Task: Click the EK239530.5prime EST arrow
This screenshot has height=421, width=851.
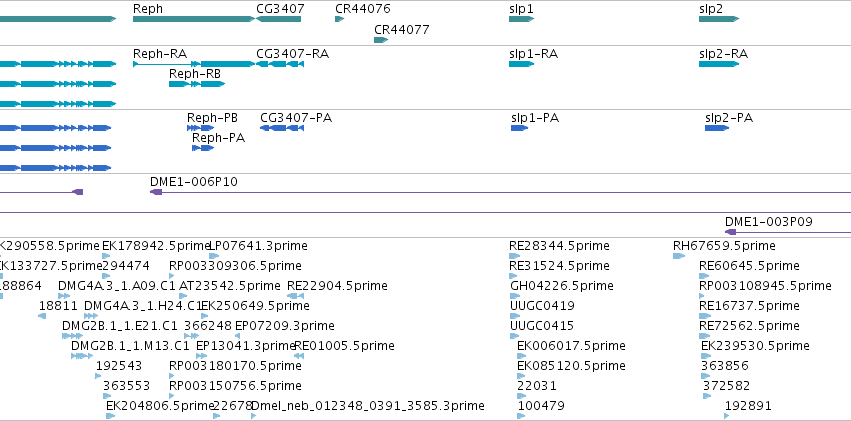Action: tap(706, 356)
